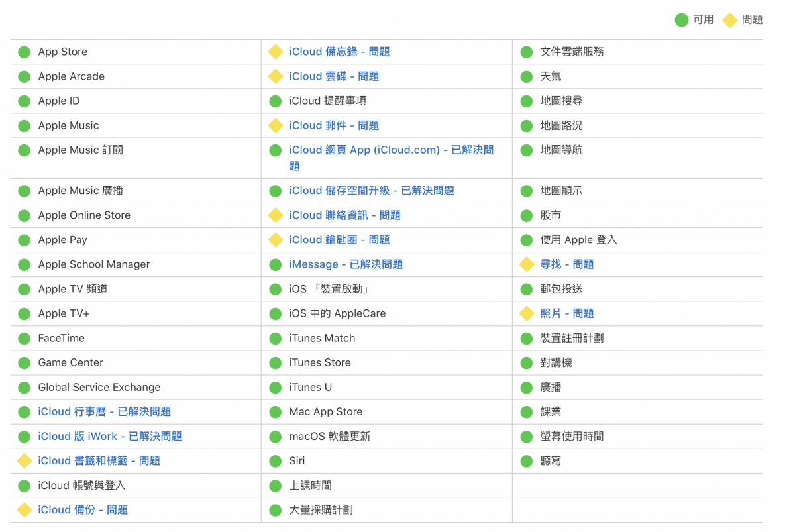Image resolution: width=795 pixels, height=532 pixels.
Task: Open iMessage - 已解決問題 link
Action: [346, 264]
